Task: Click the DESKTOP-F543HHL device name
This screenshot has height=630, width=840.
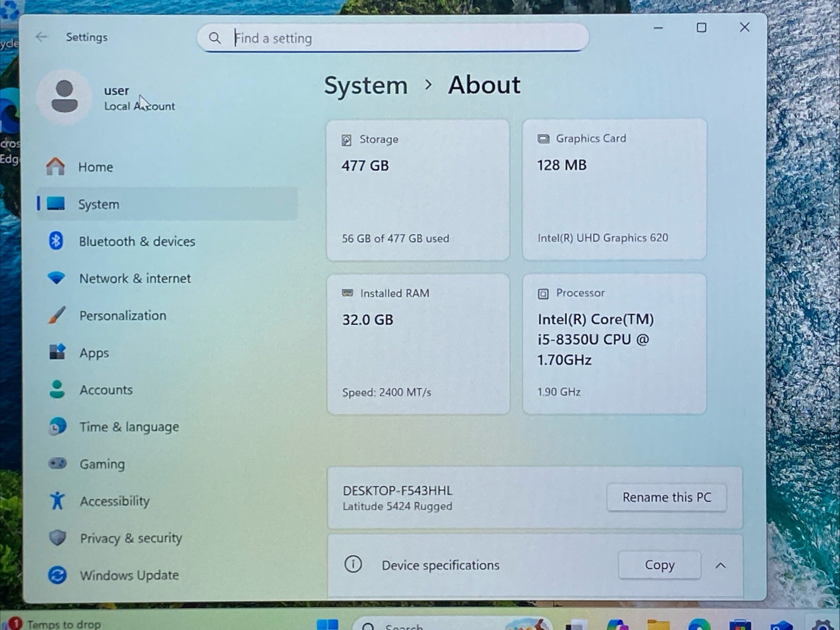Action: click(397, 490)
